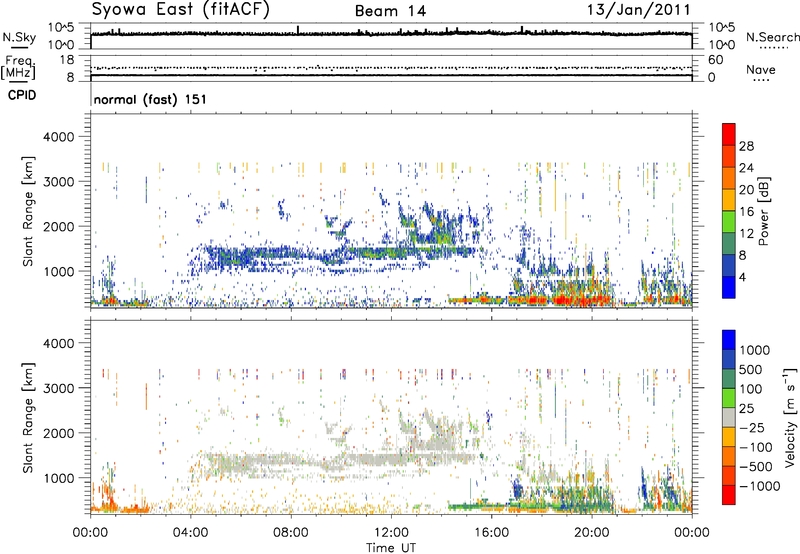Click the "N.Sky" legend label
Viewport: 800px width, 554px height.
tap(19, 38)
